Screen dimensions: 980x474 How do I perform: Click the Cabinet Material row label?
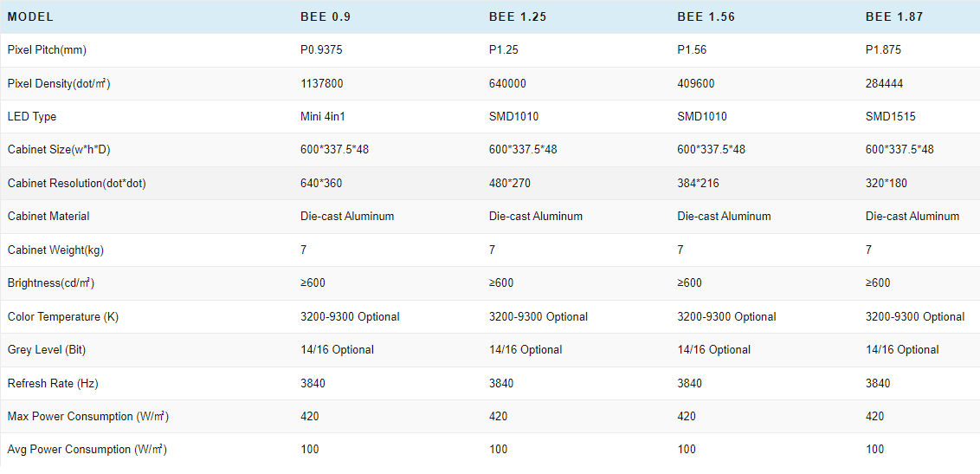tap(48, 216)
